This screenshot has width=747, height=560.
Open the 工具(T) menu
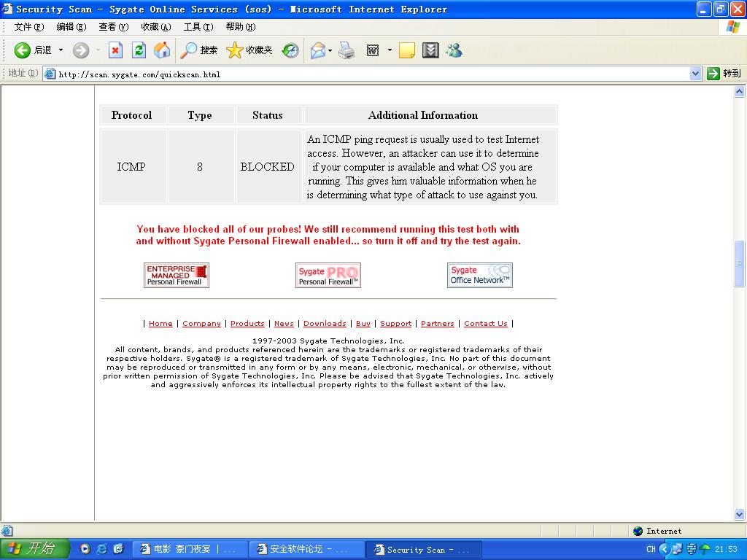coord(198,27)
